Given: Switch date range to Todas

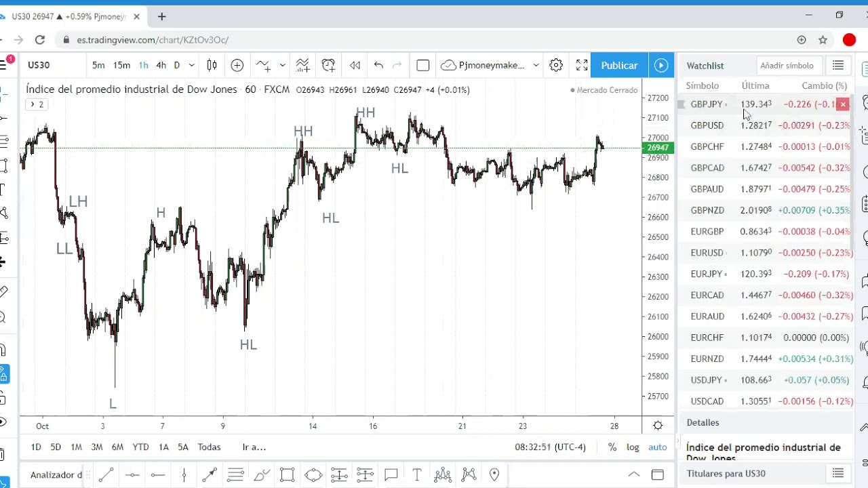Looking at the screenshot, I should 209,447.
